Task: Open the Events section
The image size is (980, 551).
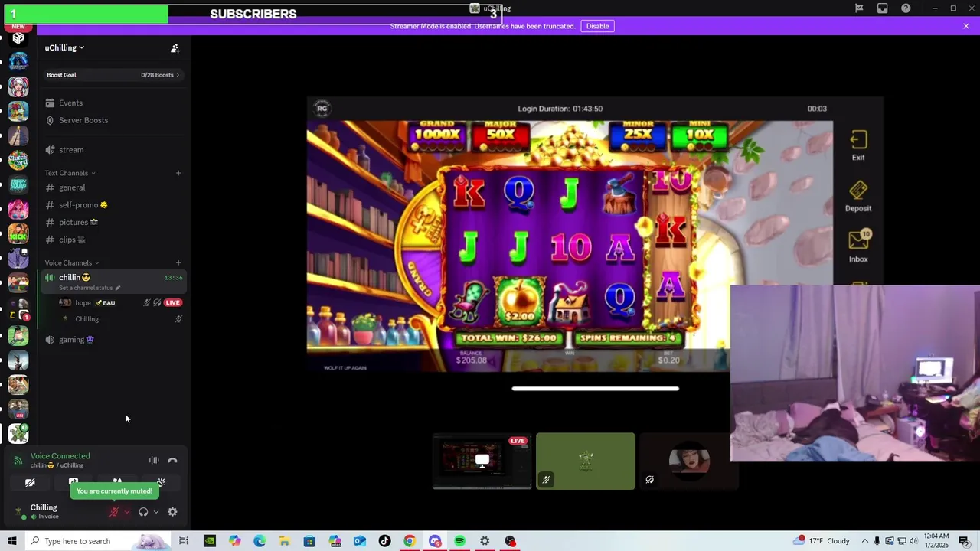Action: [113, 103]
